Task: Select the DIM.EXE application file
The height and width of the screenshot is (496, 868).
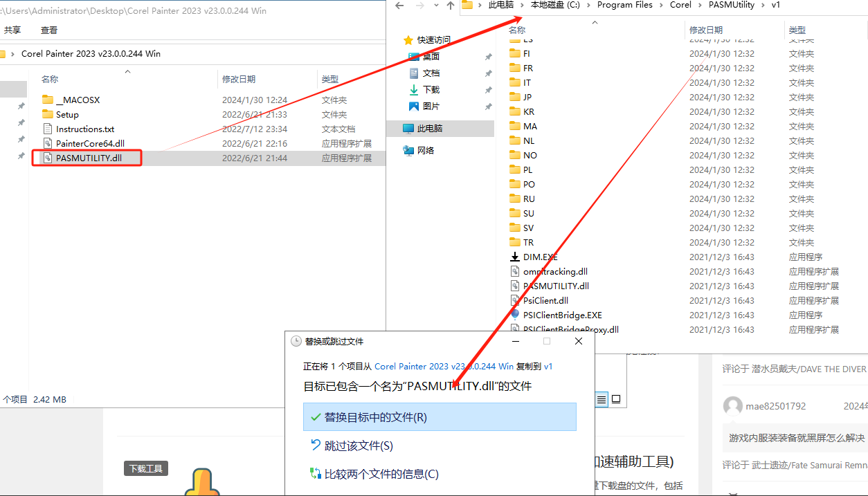Action: pyautogui.click(x=540, y=257)
